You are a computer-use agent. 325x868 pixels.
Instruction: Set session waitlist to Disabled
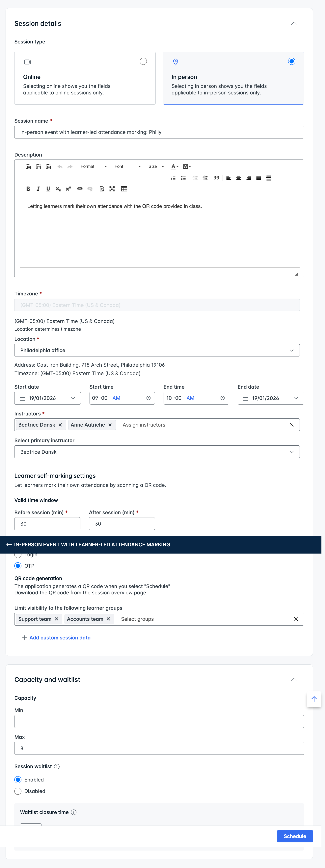18,791
